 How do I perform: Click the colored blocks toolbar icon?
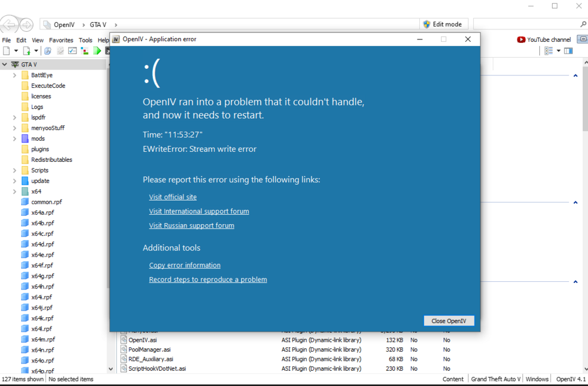(85, 51)
